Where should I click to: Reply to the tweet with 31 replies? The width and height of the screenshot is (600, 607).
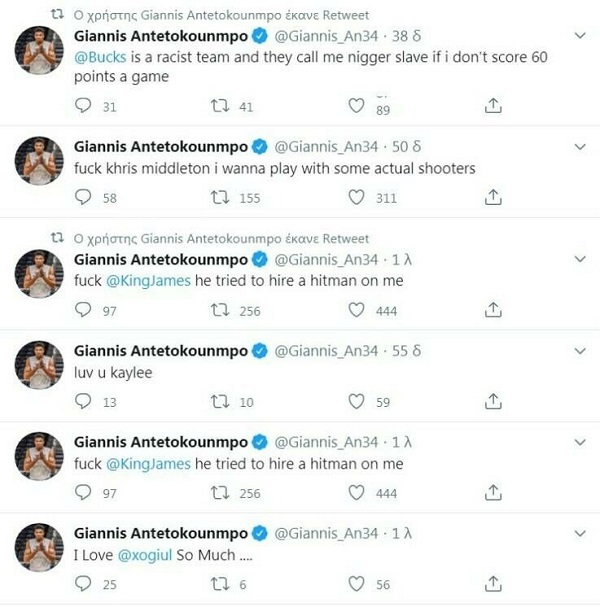[x=84, y=106]
